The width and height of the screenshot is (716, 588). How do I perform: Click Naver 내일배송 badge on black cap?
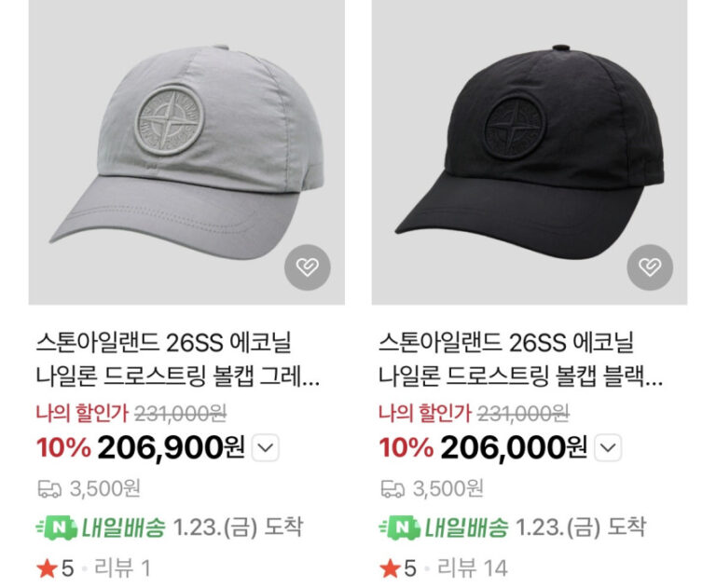pyautogui.click(x=444, y=527)
